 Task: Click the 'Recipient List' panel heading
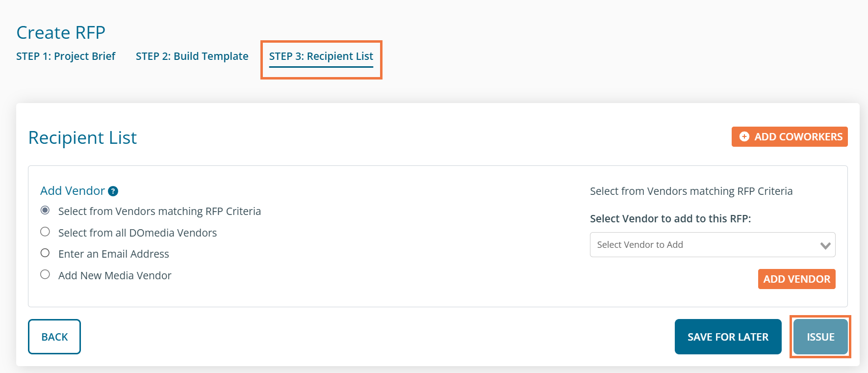tap(82, 138)
